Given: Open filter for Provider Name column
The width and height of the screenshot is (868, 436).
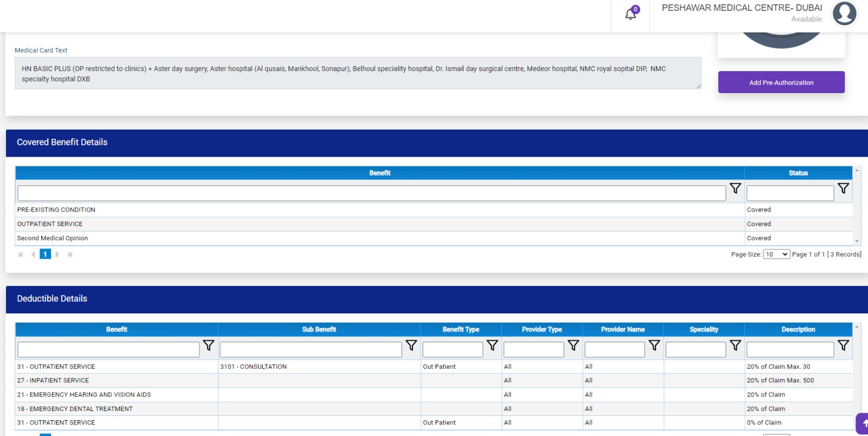Looking at the screenshot, I should (654, 345).
